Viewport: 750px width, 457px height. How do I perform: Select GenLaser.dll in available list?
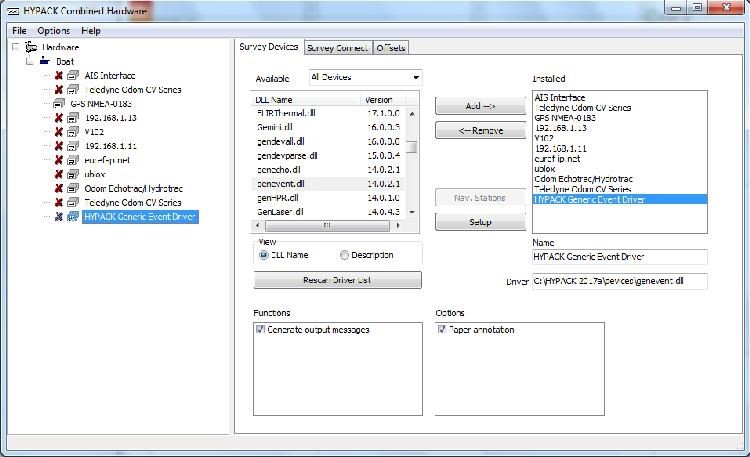coord(328,212)
